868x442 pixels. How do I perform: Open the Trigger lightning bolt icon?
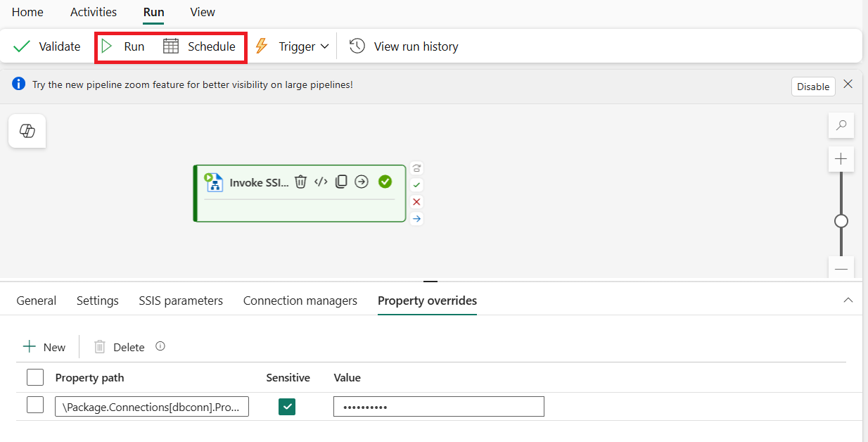[x=262, y=46]
